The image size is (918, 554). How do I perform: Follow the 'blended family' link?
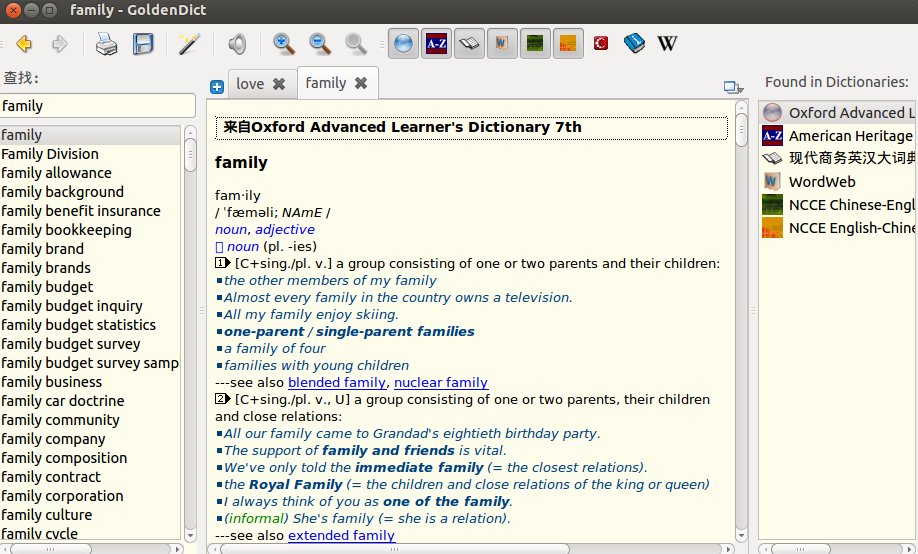pos(337,382)
